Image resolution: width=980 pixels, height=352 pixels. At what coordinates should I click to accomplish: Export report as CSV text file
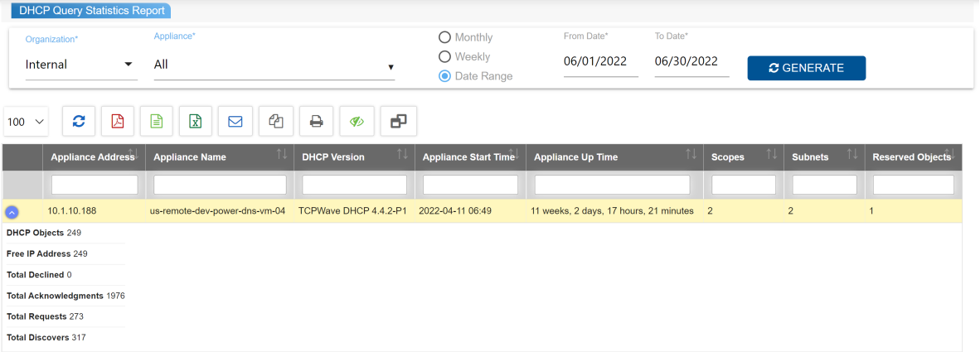point(157,121)
